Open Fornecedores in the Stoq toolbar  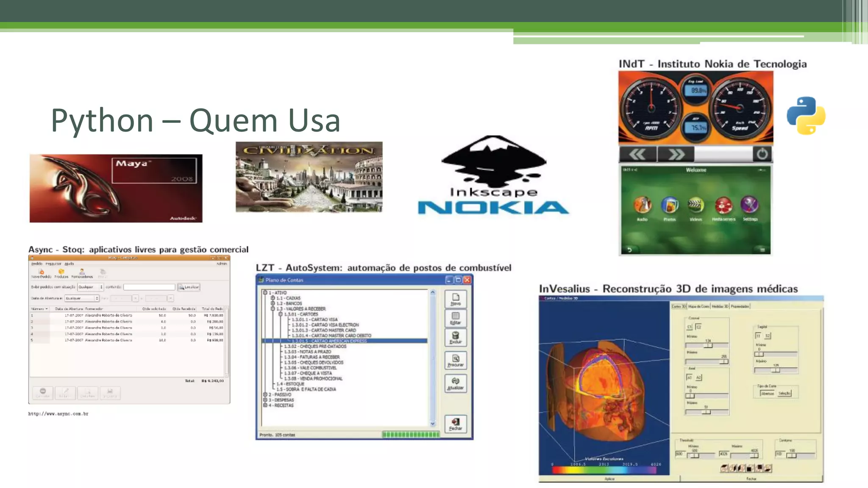[82, 273]
